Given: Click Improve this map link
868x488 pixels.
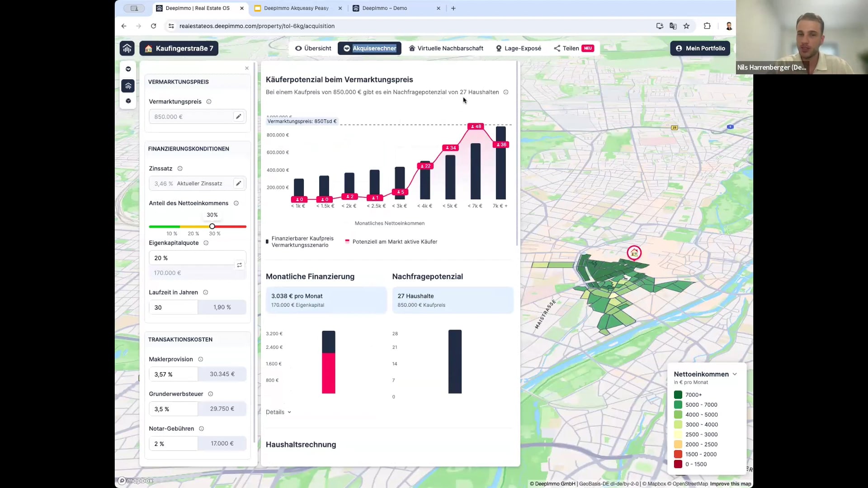Looking at the screenshot, I should 731,484.
